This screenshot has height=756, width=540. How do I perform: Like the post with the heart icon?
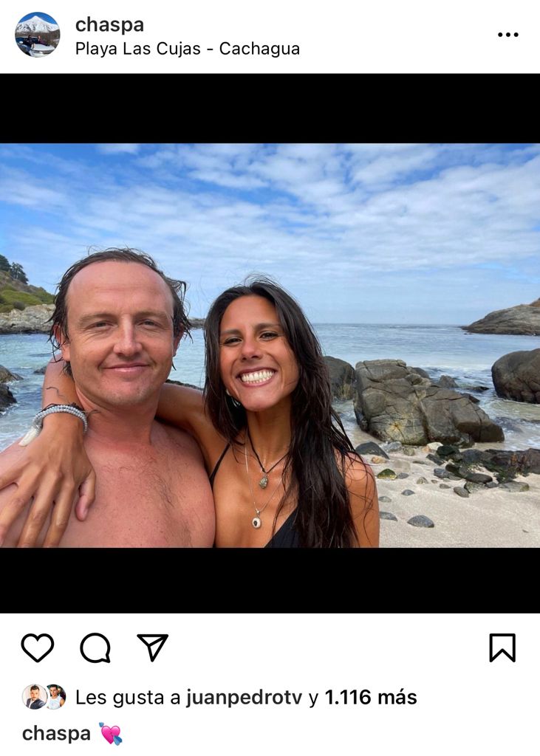[x=38, y=647]
